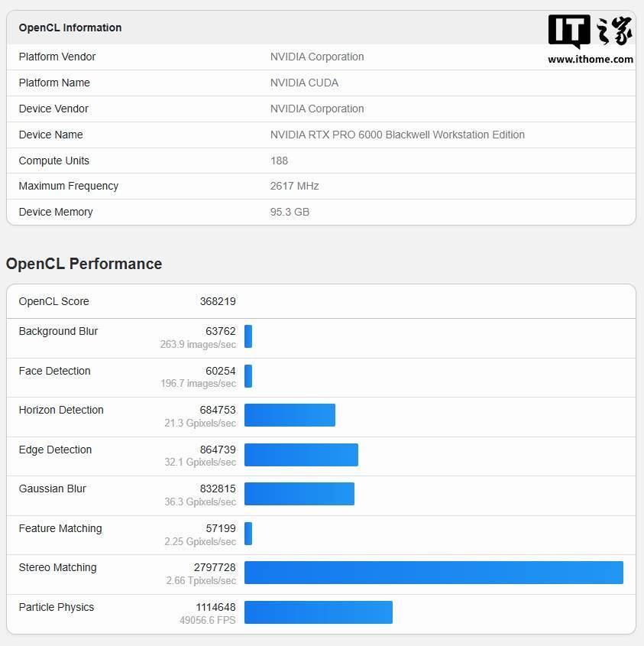Click the Platform Name value NVIDIA CUDA
Image resolution: width=644 pixels, height=646 pixels.
[304, 83]
